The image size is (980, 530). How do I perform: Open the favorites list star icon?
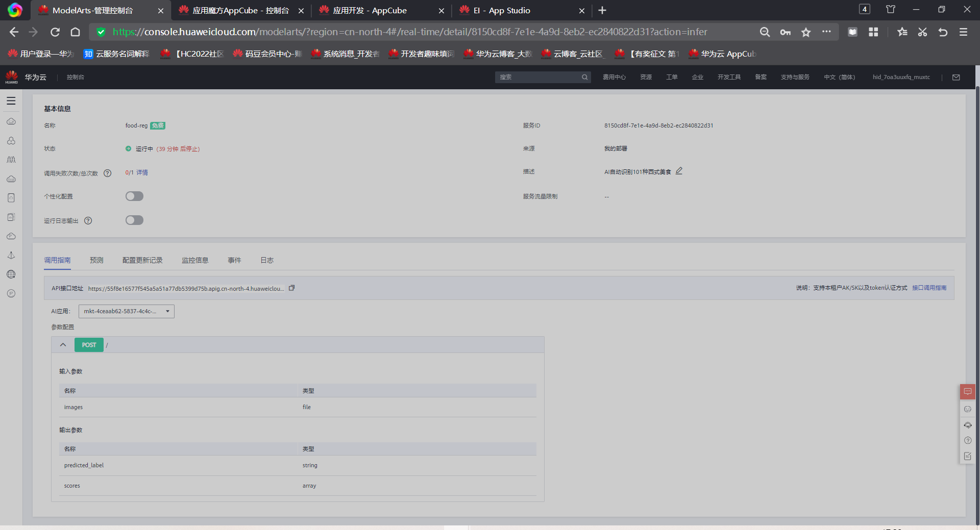902,32
